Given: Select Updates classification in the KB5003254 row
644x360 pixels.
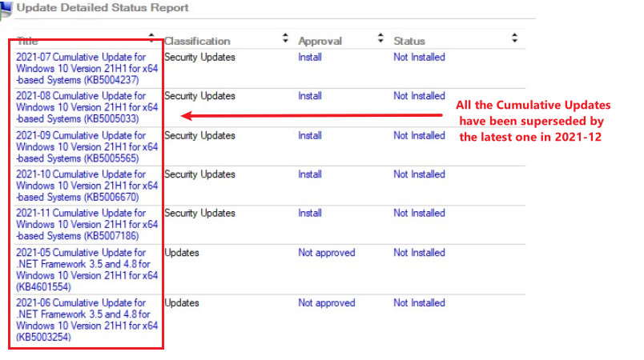Looking at the screenshot, I should pyautogui.click(x=182, y=302).
